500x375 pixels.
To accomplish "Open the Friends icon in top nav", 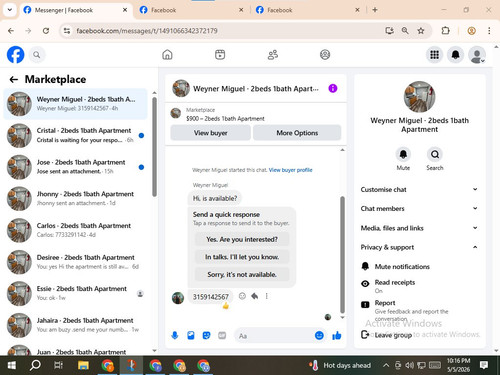I will 273,54.
